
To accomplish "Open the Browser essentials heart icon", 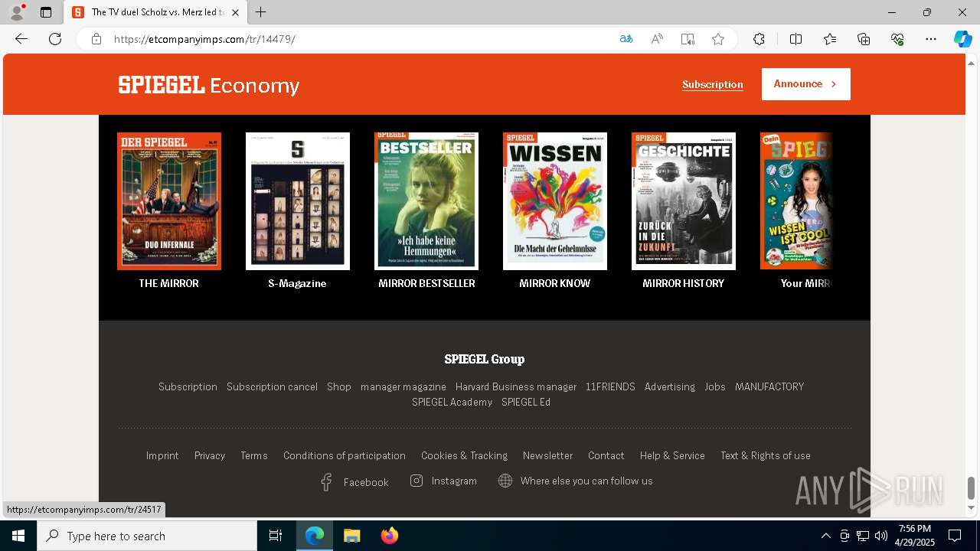I will click(x=897, y=39).
